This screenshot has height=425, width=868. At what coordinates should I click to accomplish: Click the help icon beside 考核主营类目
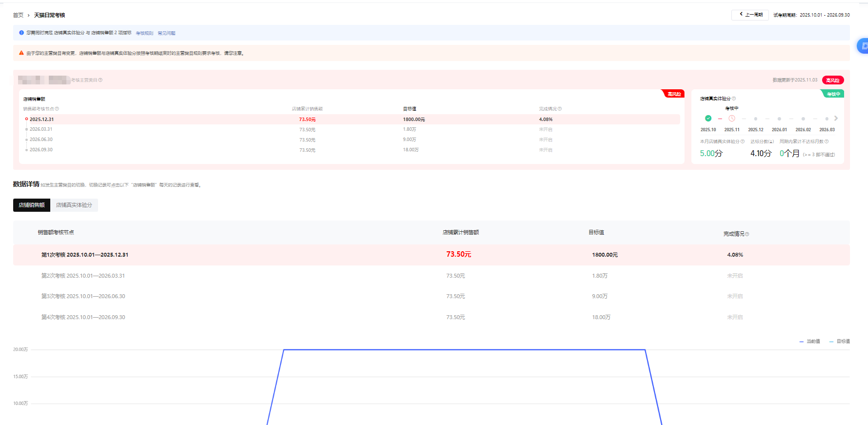tap(101, 80)
